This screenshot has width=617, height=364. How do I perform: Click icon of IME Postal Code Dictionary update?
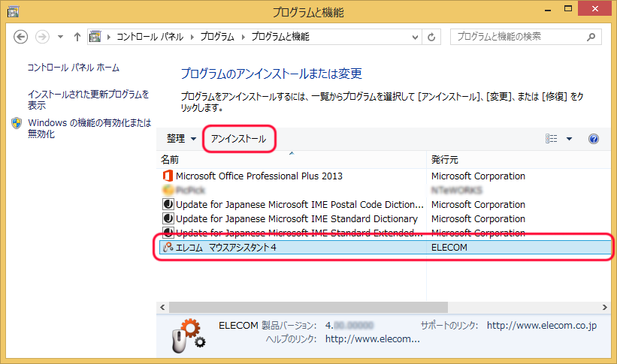pyautogui.click(x=168, y=204)
